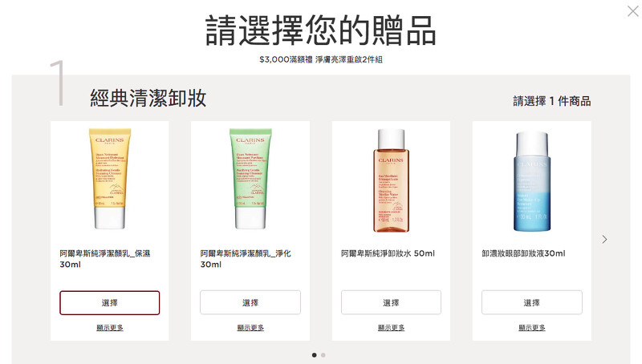This screenshot has width=642, height=364.
Task: Click product name 阿爾卑斯純淨潔顏乳_保濕 30ml
Action: [x=105, y=259]
